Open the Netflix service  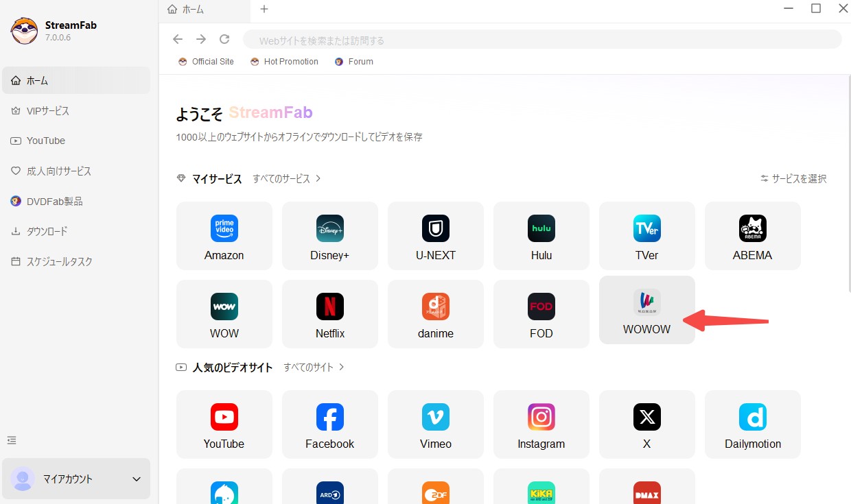329,314
